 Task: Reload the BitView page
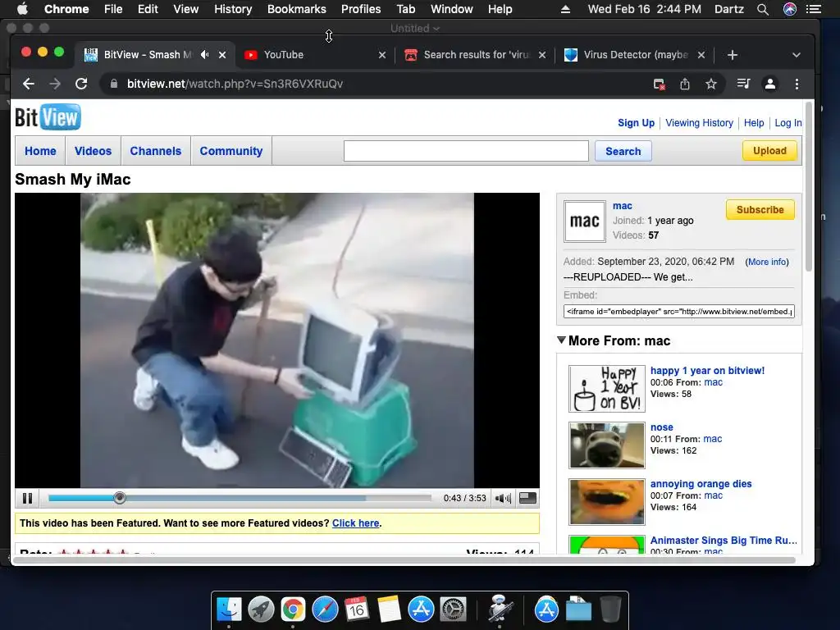point(81,84)
